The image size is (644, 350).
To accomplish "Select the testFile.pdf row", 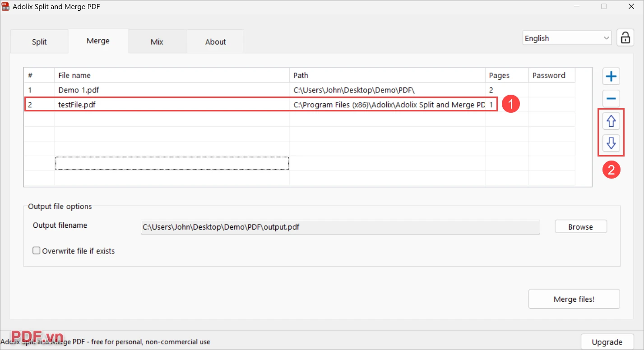I will click(300, 105).
